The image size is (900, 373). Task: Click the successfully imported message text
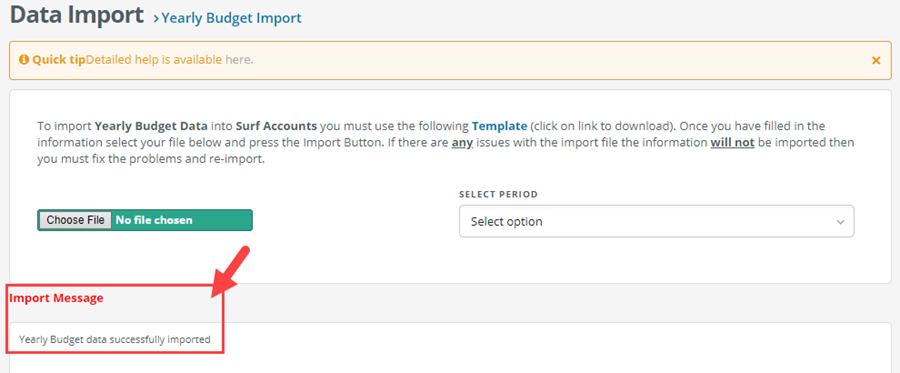[x=115, y=339]
